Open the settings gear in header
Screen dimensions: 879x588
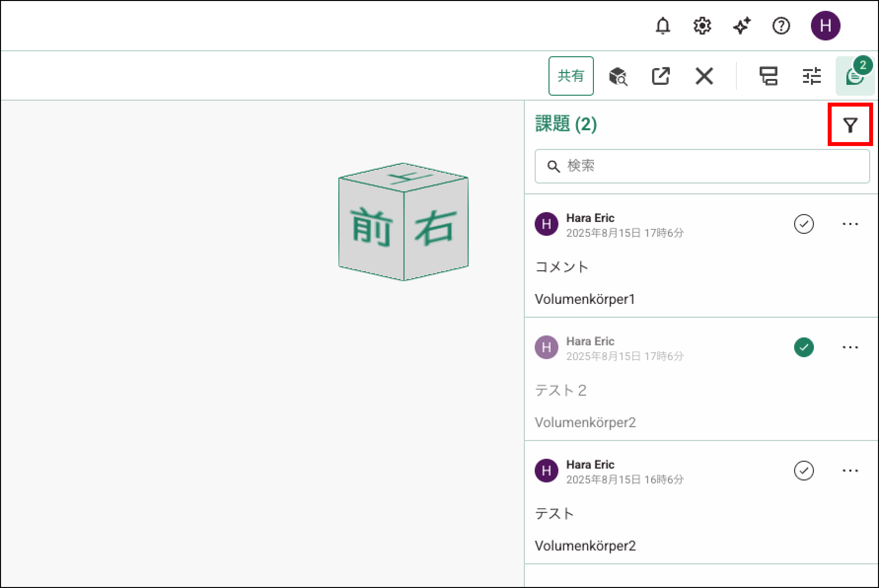[x=702, y=26]
